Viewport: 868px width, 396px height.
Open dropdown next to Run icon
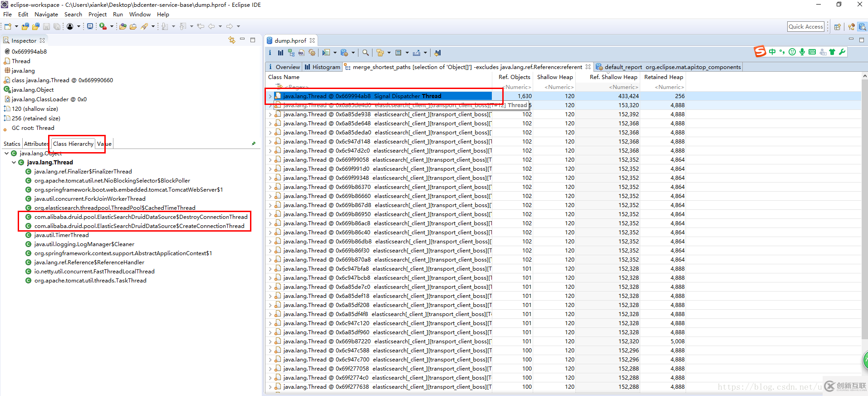(112, 26)
